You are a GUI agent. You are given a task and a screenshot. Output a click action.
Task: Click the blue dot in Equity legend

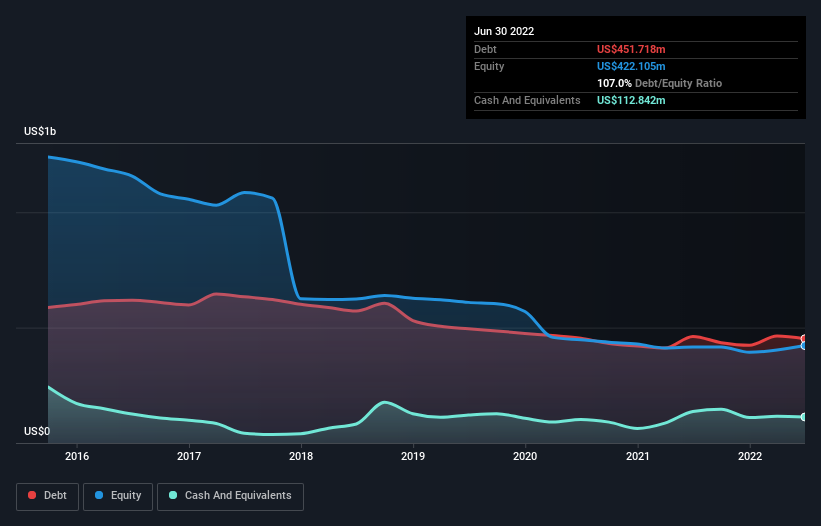[99, 495]
